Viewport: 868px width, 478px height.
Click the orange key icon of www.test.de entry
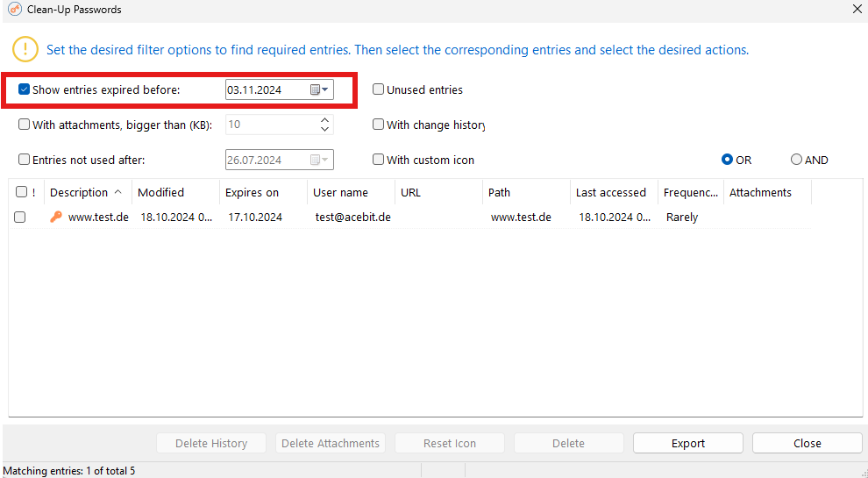(56, 218)
